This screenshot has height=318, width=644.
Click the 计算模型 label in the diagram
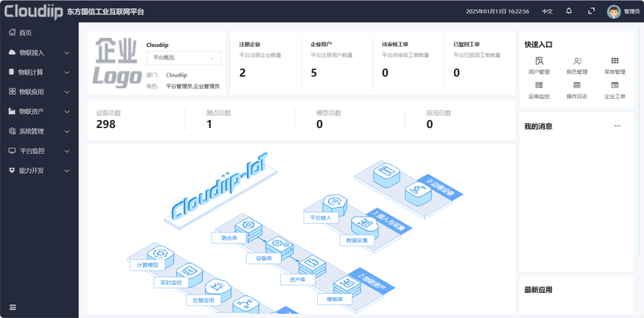click(147, 266)
